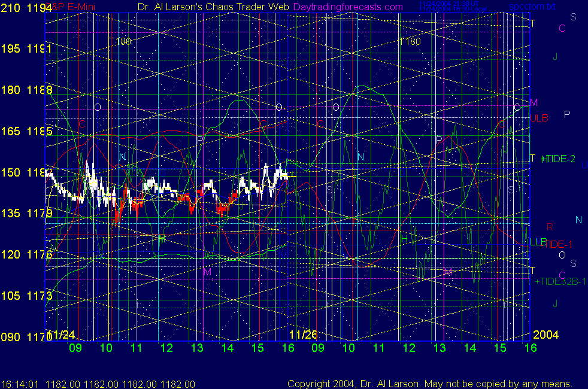Click the '16:14:01' time in the status line

click(20, 384)
